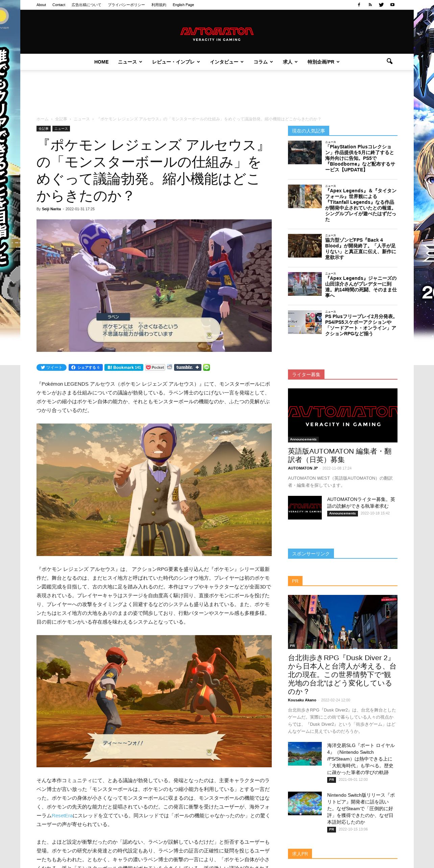Click AUTOMATON JP author name
The image size is (434, 868).
click(303, 468)
